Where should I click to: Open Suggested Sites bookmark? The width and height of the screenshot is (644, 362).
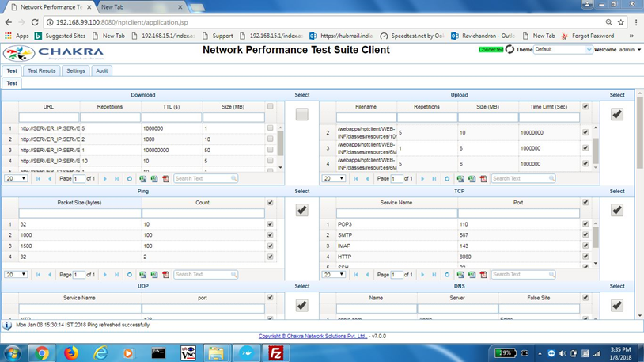[60, 36]
